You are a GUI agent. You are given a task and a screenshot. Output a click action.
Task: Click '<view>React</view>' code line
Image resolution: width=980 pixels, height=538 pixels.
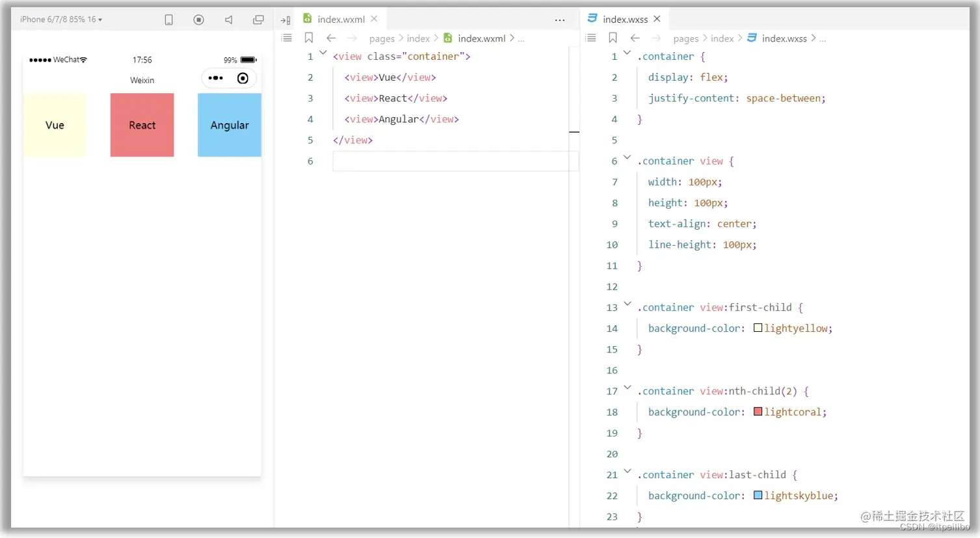click(x=396, y=98)
